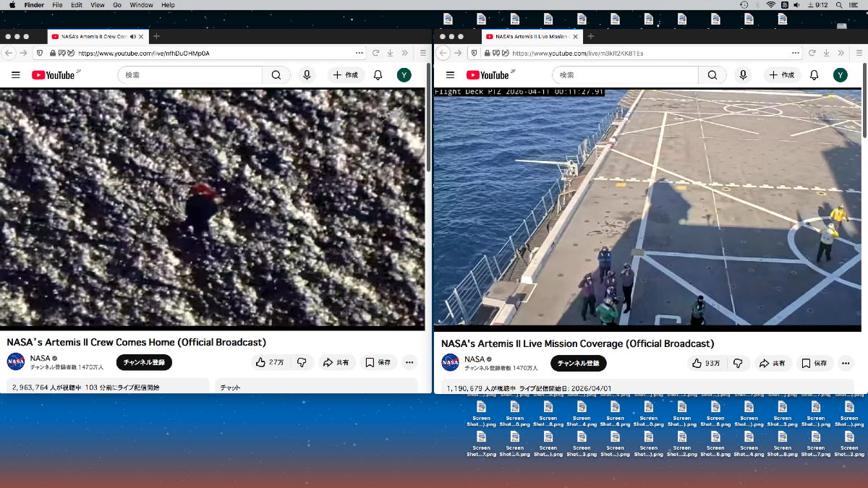
Task: Open the View menu
Action: click(98, 5)
